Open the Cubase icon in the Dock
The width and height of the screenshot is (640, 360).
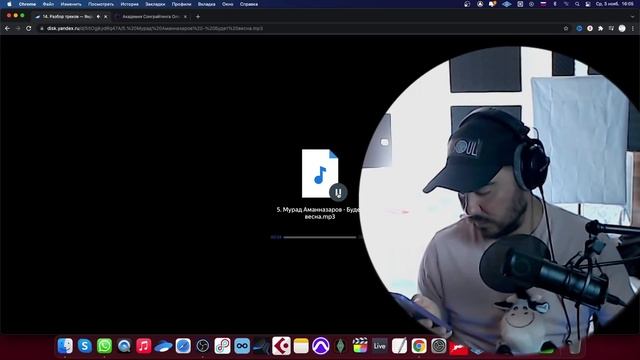pos(281,346)
